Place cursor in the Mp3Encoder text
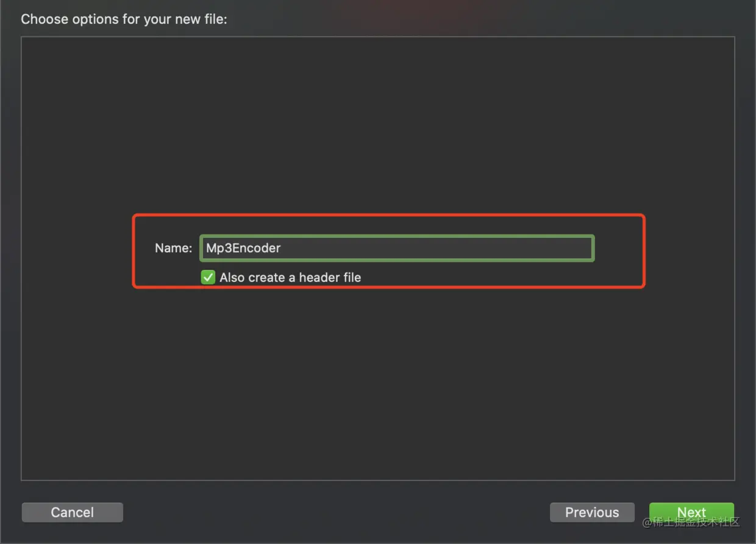The width and height of the screenshot is (756, 544). 243,248
